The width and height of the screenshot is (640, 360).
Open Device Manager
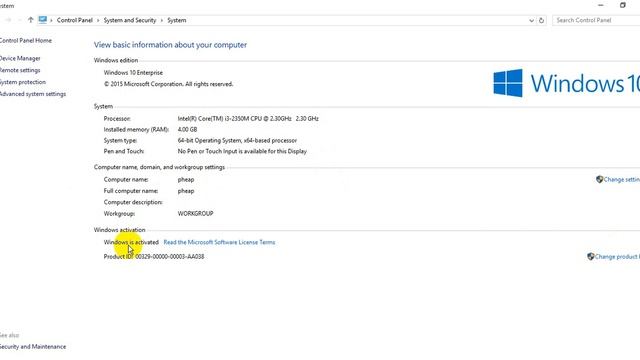pos(20,58)
